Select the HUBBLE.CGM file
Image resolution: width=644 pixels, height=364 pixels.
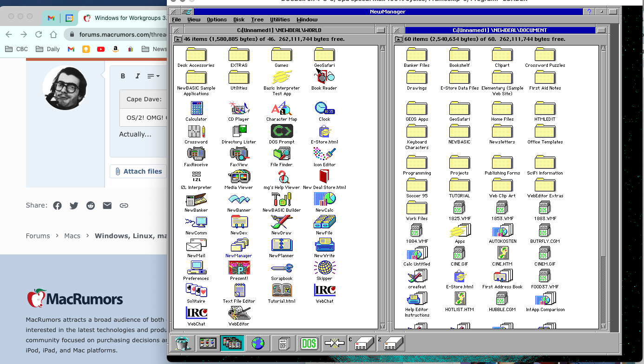[x=502, y=302]
